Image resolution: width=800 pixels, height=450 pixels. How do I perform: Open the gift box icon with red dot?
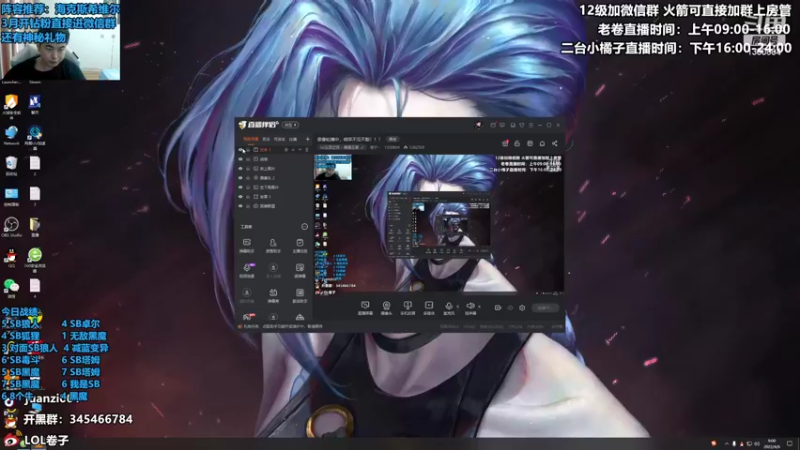pyautogui.click(x=505, y=143)
